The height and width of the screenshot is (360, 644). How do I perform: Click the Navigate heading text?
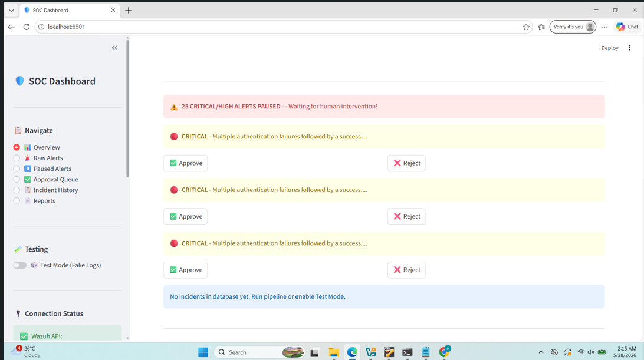click(x=38, y=131)
